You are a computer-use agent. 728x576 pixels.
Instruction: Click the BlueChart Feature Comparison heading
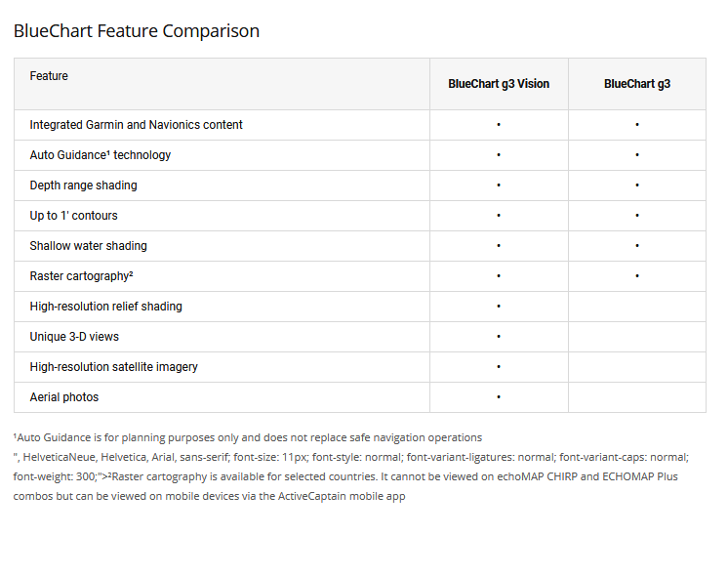[137, 31]
